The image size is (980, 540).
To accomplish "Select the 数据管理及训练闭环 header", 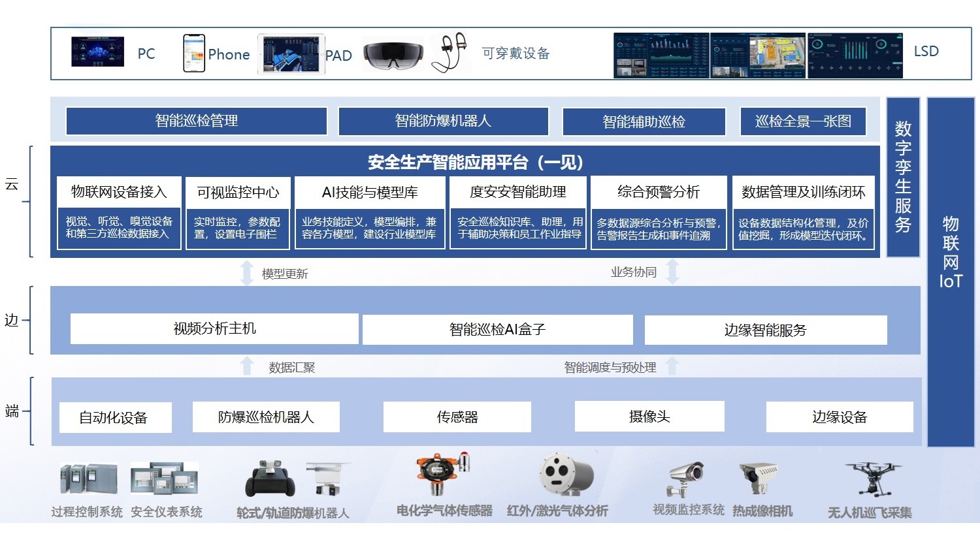I will click(x=804, y=192).
